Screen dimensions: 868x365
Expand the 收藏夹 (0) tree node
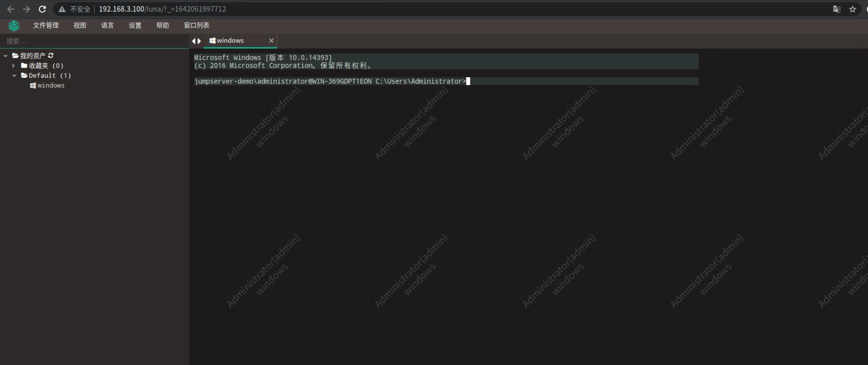tap(13, 66)
